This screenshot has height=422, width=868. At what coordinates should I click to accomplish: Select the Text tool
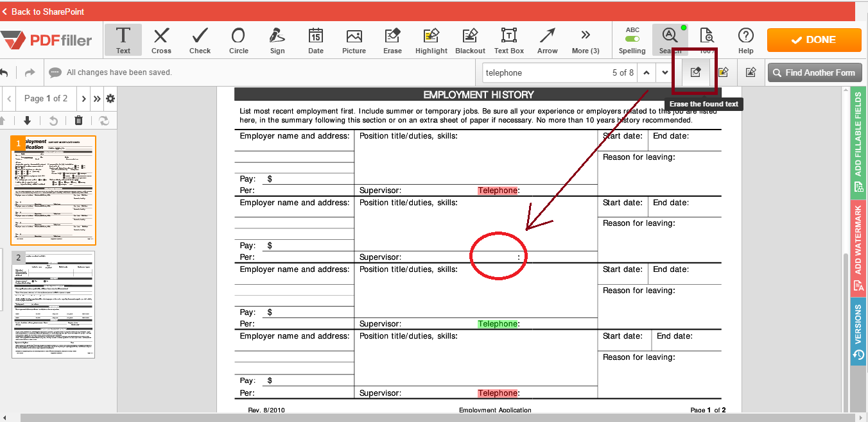123,40
